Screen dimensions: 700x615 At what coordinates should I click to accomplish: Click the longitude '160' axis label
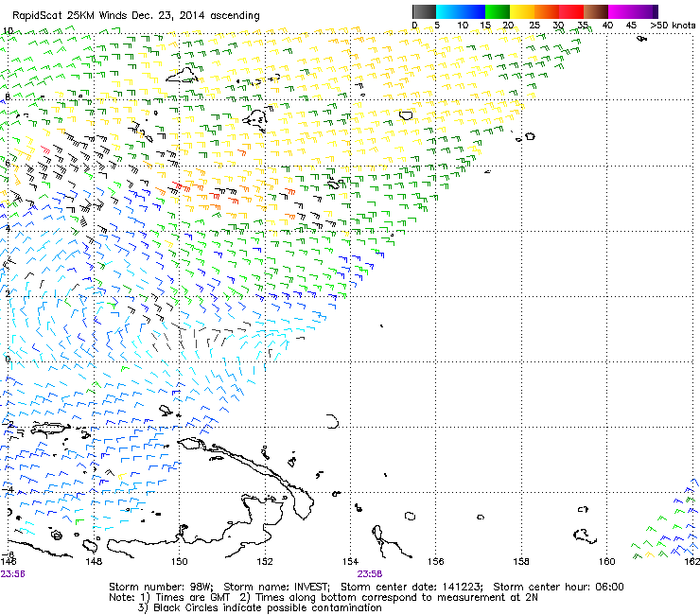coord(606,562)
